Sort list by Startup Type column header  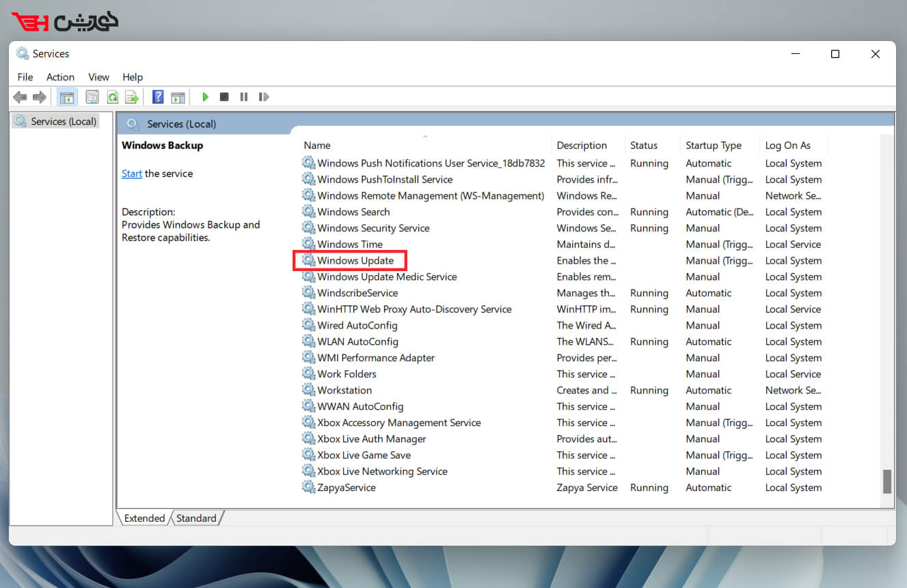(714, 145)
